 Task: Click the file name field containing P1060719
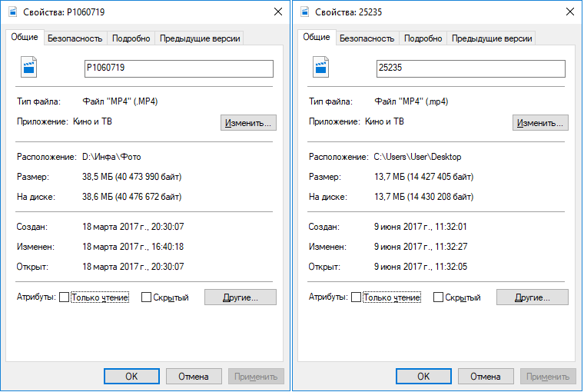click(179, 68)
